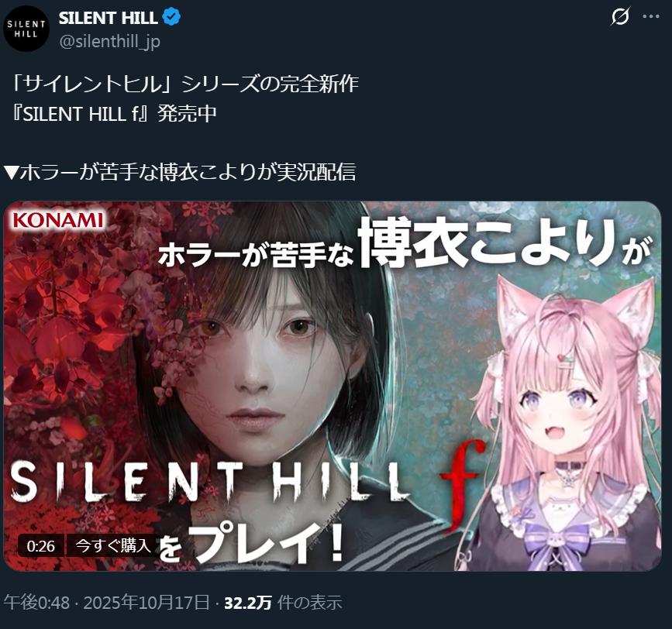672x629 pixels.
Task: Open the Grok explain-post icon
Action: 620,17
